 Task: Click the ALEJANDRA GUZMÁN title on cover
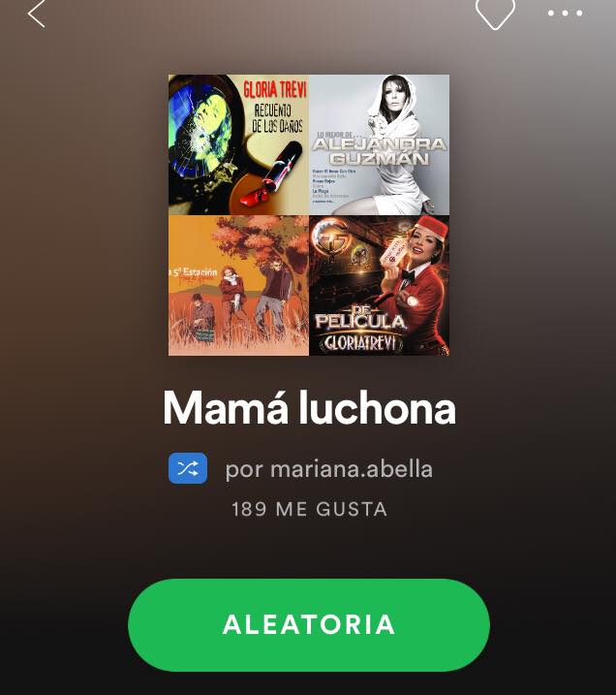click(380, 150)
